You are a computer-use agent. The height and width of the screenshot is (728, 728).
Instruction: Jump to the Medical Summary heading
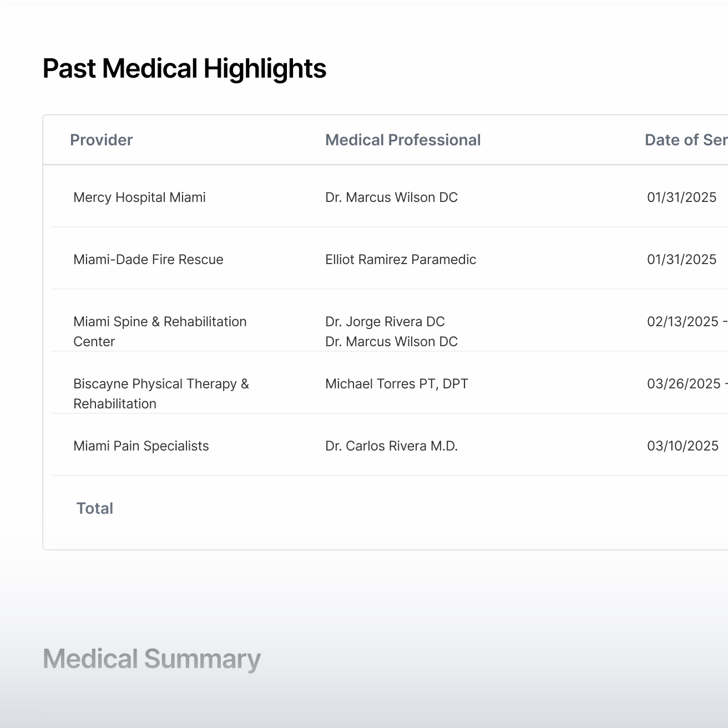tap(151, 659)
